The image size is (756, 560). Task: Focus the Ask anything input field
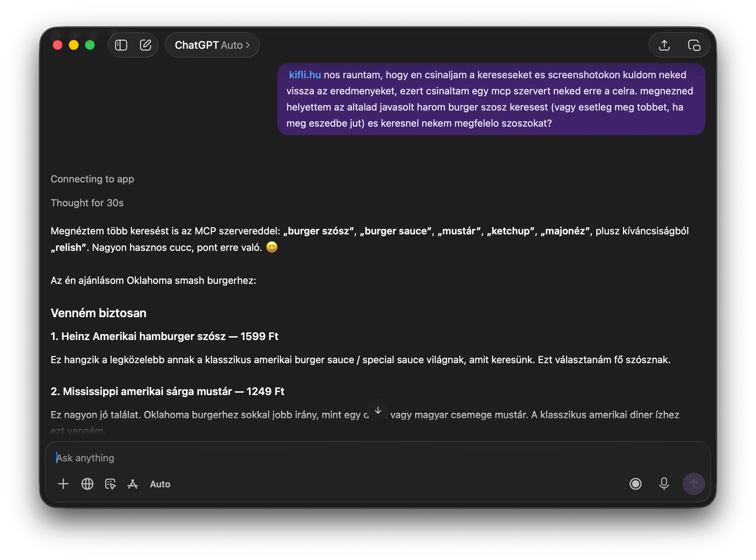point(378,458)
